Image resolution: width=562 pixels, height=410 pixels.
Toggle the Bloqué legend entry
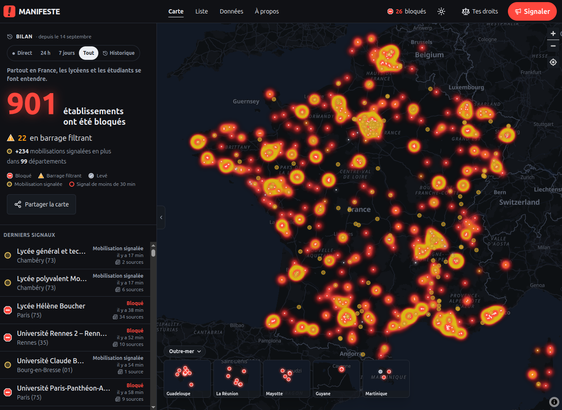pos(19,176)
